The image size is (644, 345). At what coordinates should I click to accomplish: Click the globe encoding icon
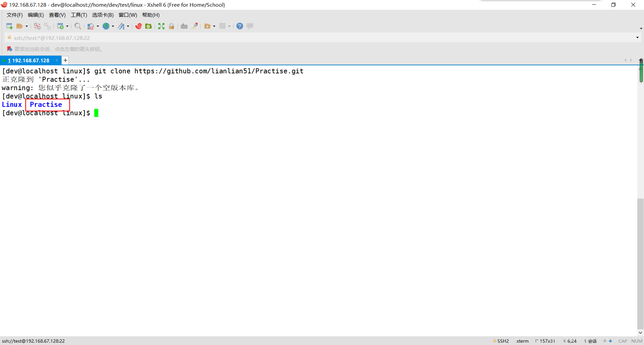[106, 26]
